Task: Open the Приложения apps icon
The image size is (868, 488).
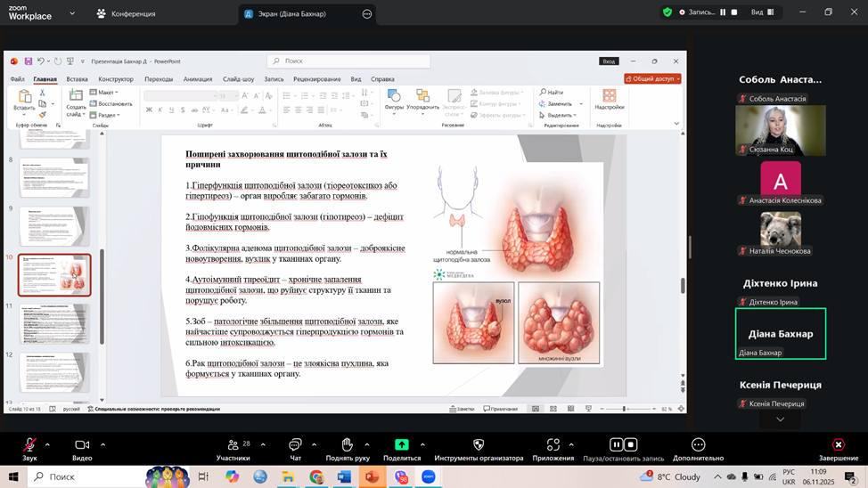Action: [x=553, y=444]
